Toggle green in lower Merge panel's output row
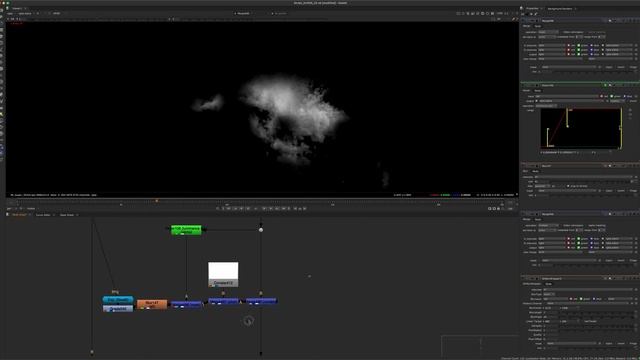The width and height of the screenshot is (640, 360). click(579, 248)
